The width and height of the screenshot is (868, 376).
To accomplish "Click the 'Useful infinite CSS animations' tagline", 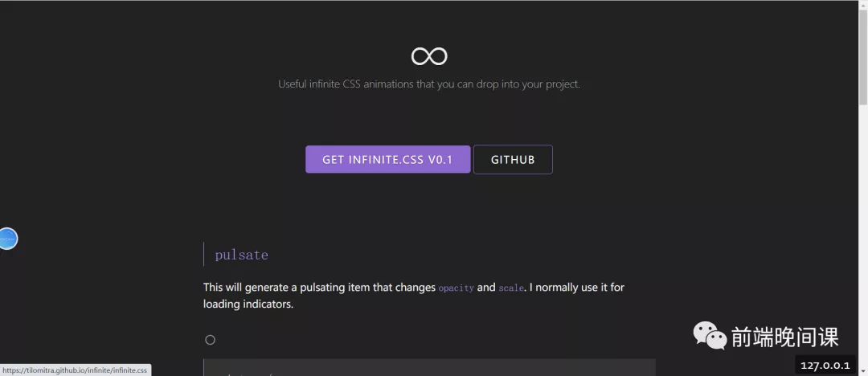I will click(429, 84).
